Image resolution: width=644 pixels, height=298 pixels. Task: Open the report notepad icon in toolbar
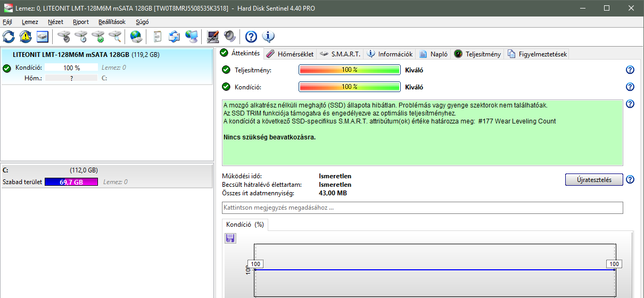(158, 37)
